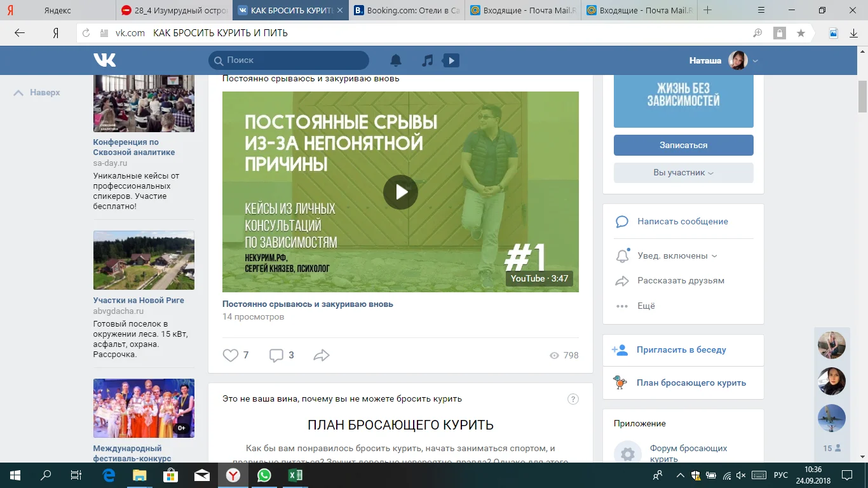The width and height of the screenshot is (868, 488).
Task: Click the Записаться button
Action: [x=684, y=145]
